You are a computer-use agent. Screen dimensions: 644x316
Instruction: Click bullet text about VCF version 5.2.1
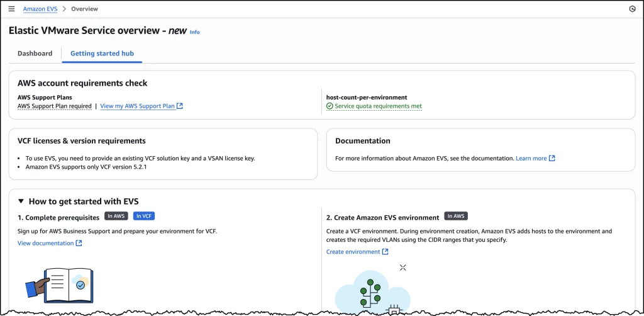(86, 167)
